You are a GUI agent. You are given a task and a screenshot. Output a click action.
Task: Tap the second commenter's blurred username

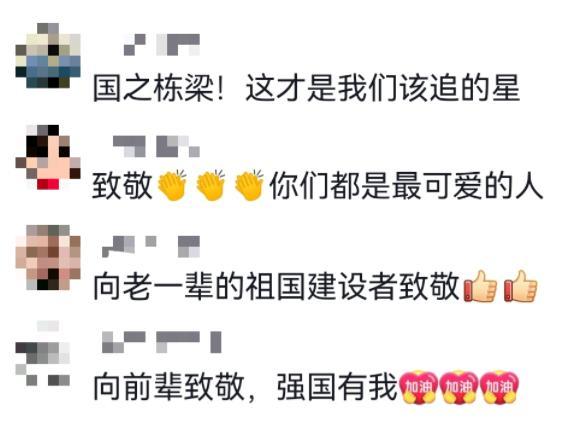pos(156,146)
